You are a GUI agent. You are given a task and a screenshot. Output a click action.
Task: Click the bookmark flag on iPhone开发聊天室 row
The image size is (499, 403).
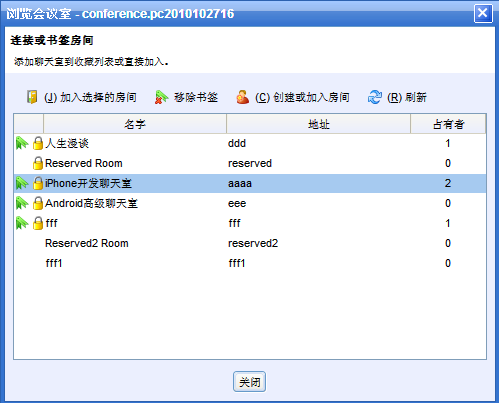coord(22,183)
